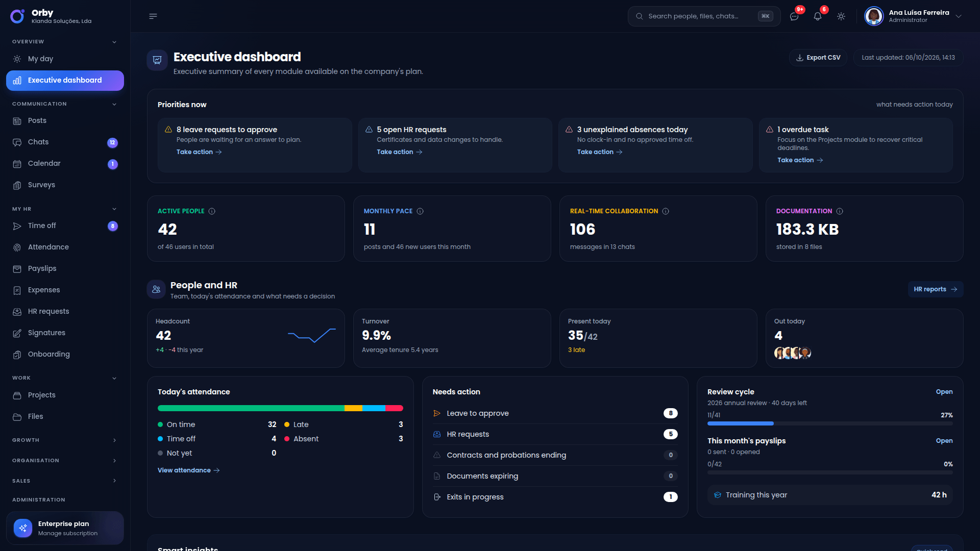This screenshot has width=980, height=551.
Task: Click Today's attendance colored bar
Action: (280, 408)
